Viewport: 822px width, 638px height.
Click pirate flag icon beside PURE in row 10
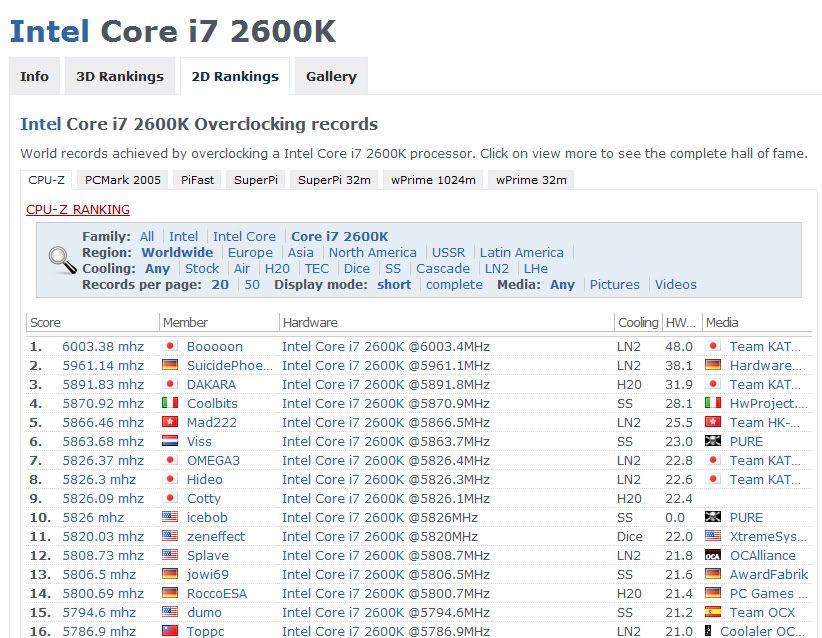click(713, 518)
